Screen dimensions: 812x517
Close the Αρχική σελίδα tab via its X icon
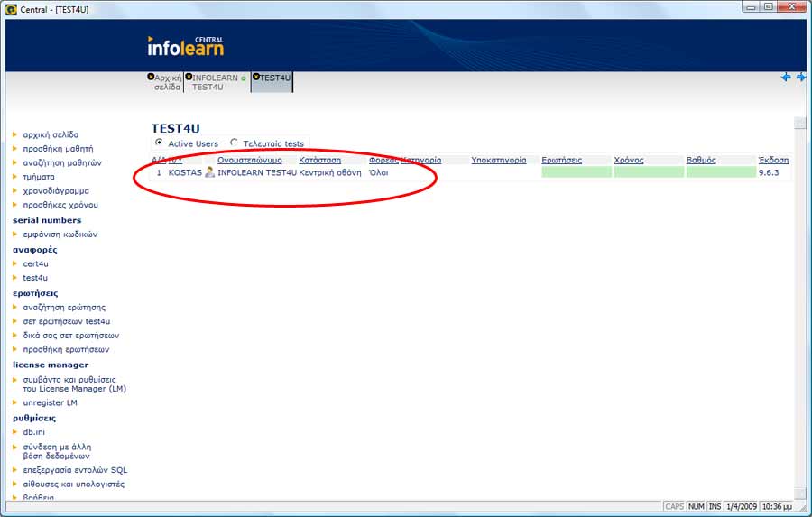pos(151,77)
